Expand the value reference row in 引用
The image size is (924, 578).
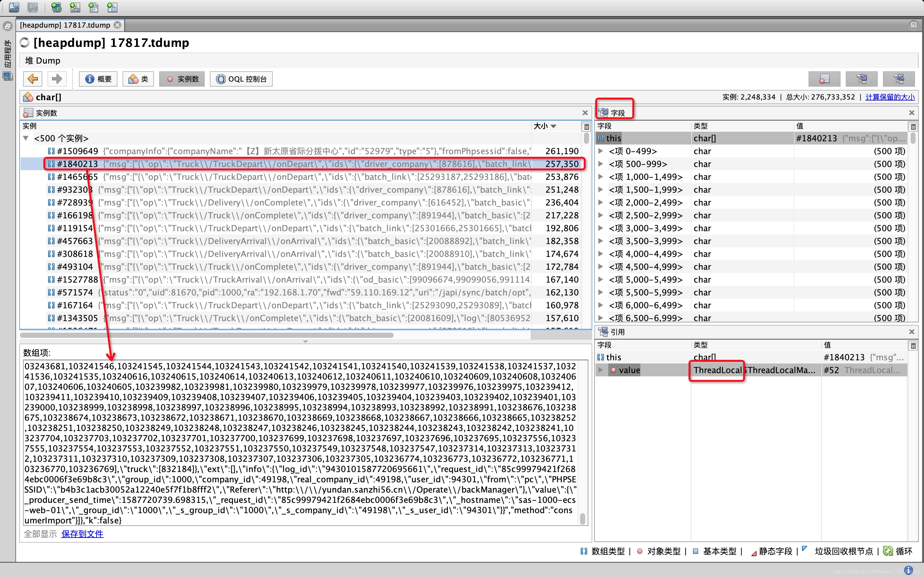click(601, 370)
